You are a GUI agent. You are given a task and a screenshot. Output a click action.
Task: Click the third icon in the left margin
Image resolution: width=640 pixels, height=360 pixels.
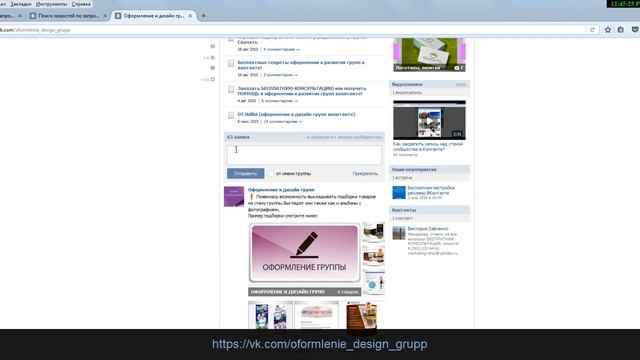[x=213, y=68]
